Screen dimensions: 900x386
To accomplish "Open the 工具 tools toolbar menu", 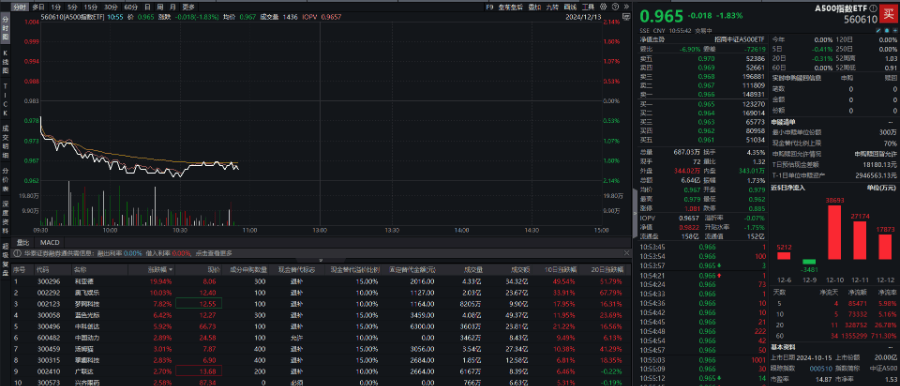I will [588, 7].
